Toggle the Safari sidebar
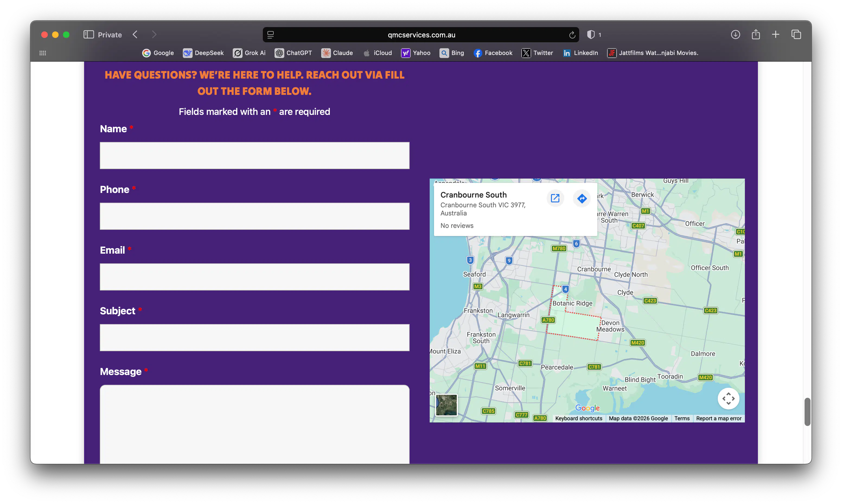842x504 pixels. coord(88,34)
